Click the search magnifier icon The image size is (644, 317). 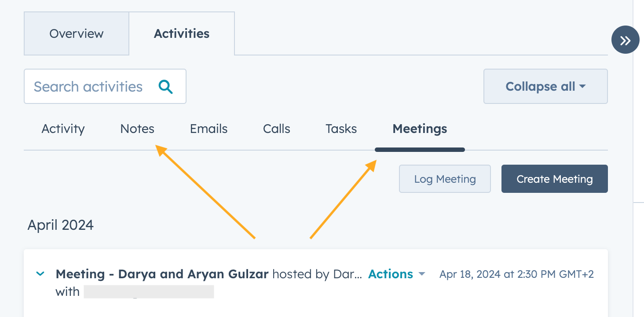pyautogui.click(x=166, y=86)
